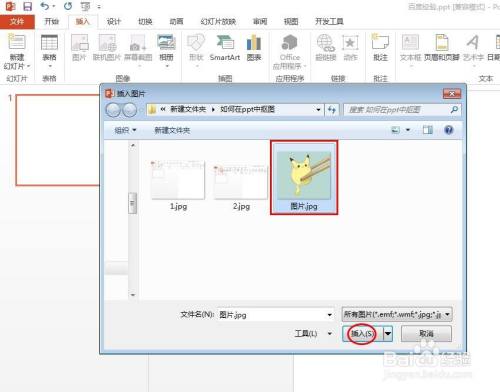Click the Redo icon in quick access toolbar
Viewport: 500px width, 392px height.
68,6
